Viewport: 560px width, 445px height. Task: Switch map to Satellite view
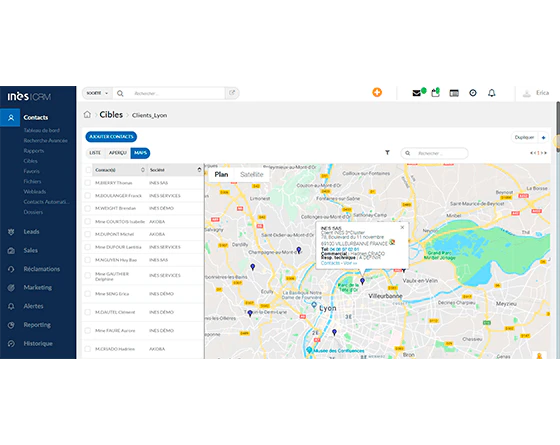[251, 174]
